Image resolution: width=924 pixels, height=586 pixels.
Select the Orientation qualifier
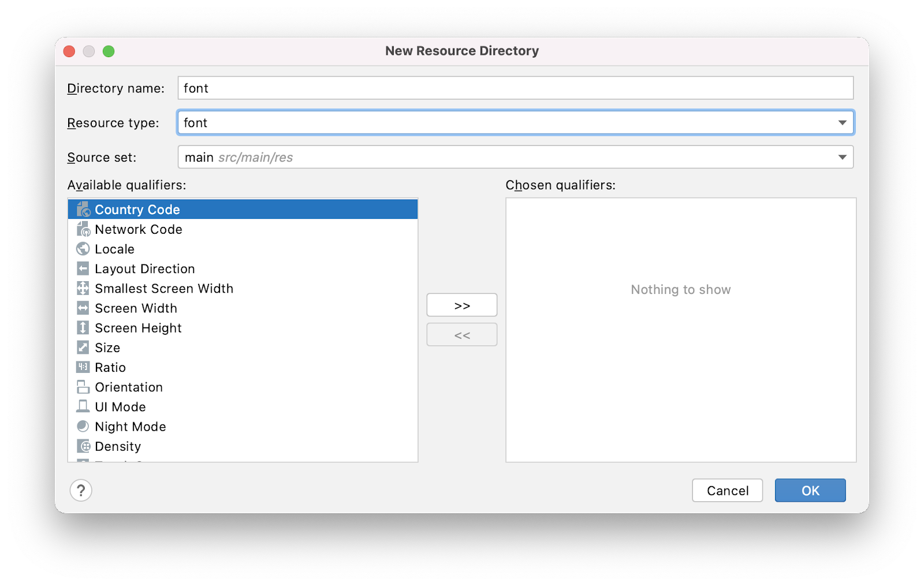coord(128,387)
